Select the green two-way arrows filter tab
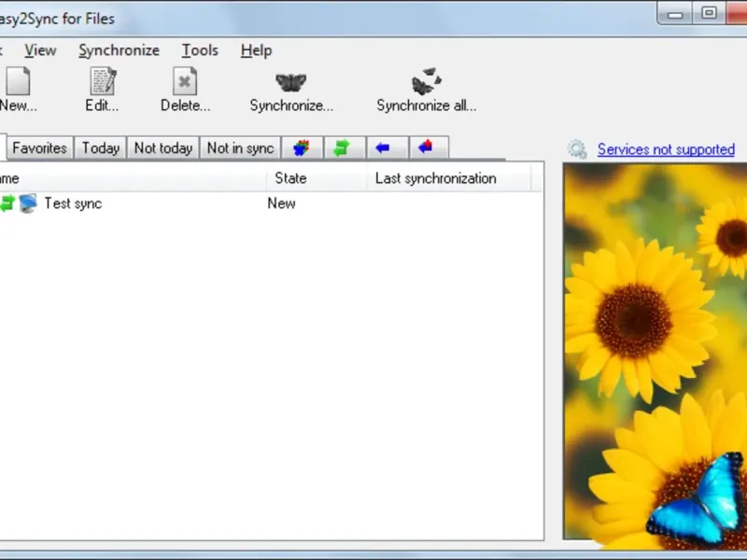 point(345,148)
